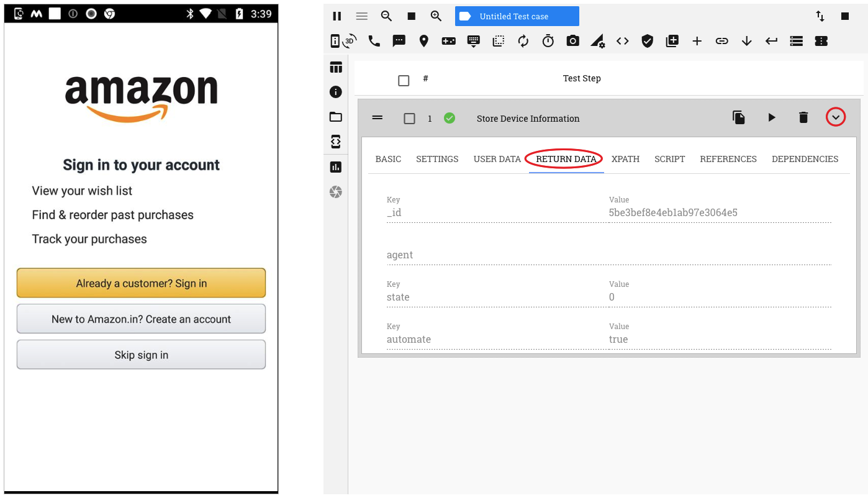Image resolution: width=868 pixels, height=498 pixels.
Task: Click the storage stack icon
Action: (x=797, y=41)
